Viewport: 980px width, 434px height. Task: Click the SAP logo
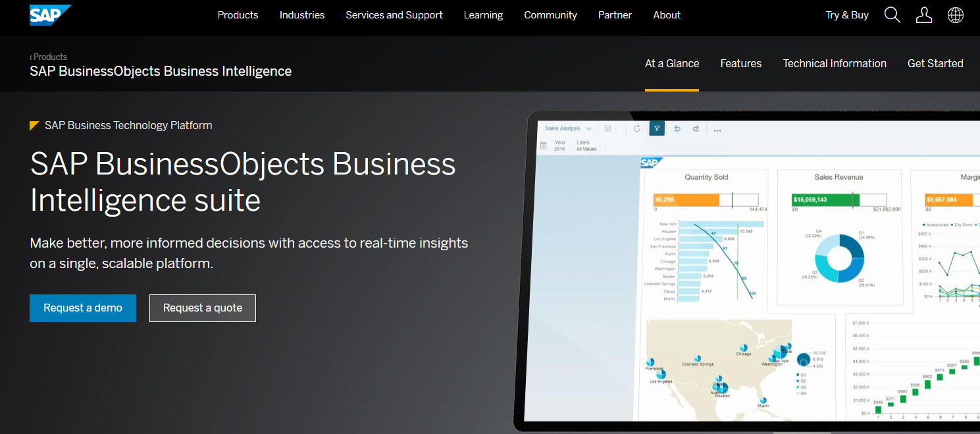(x=46, y=14)
